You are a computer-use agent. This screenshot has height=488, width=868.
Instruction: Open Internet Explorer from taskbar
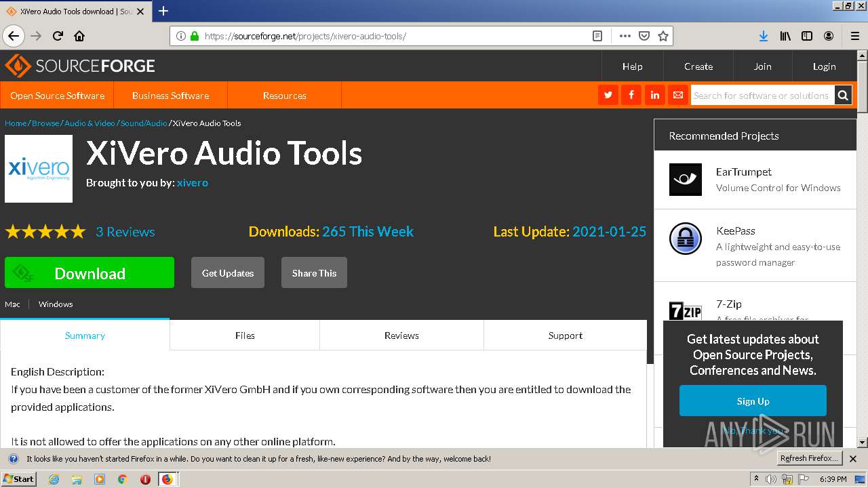click(54, 479)
